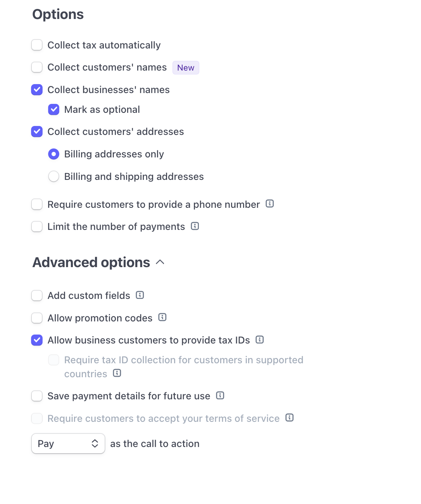Open the Pay call to action dropdown
Screen dimensions: 421x504
point(68,444)
